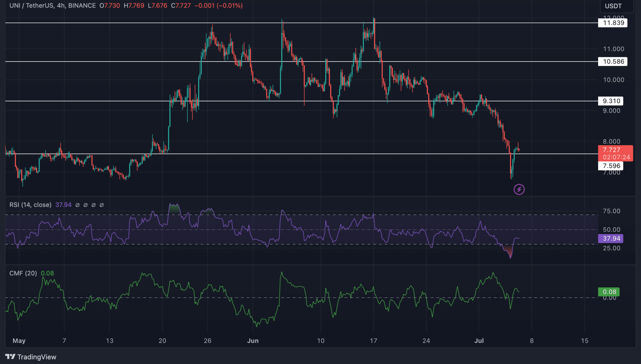The width and height of the screenshot is (641, 364).
Task: Click the 7.596 horizontal line price label
Action: click(611, 166)
